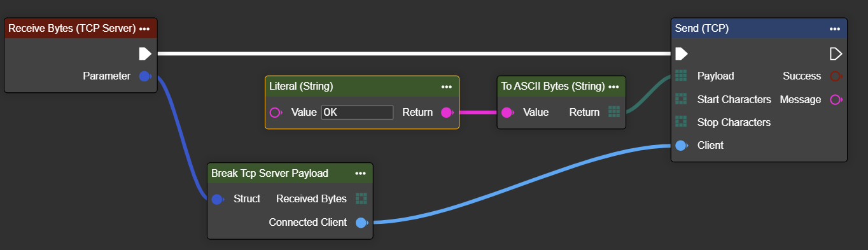Click the Success boolean output pin

836,76
